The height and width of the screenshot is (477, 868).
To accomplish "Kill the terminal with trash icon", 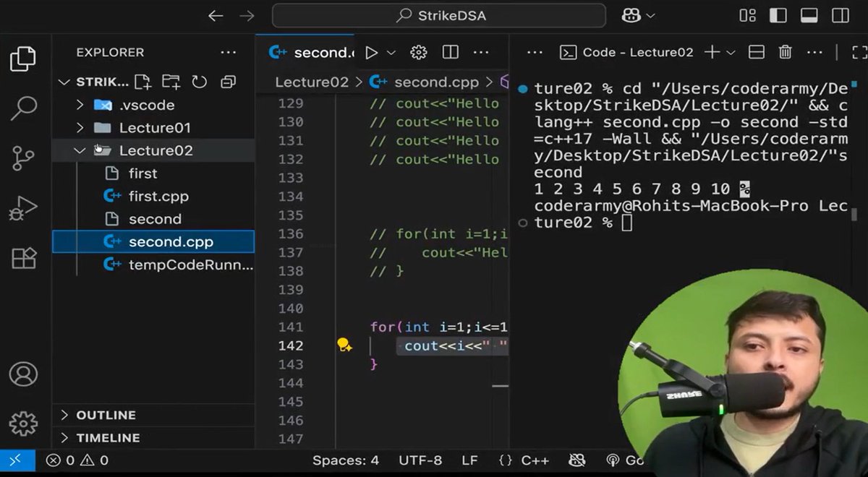I will 785,52.
